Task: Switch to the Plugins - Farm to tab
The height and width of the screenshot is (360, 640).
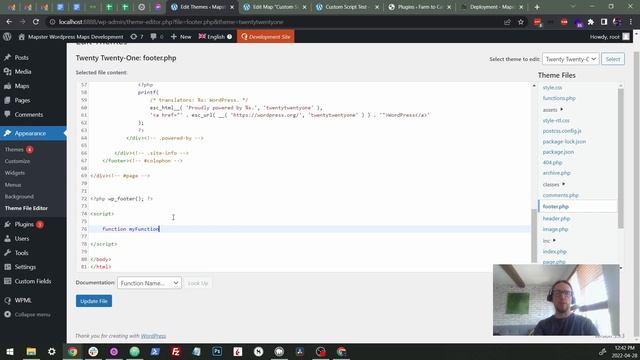Action: (420, 7)
